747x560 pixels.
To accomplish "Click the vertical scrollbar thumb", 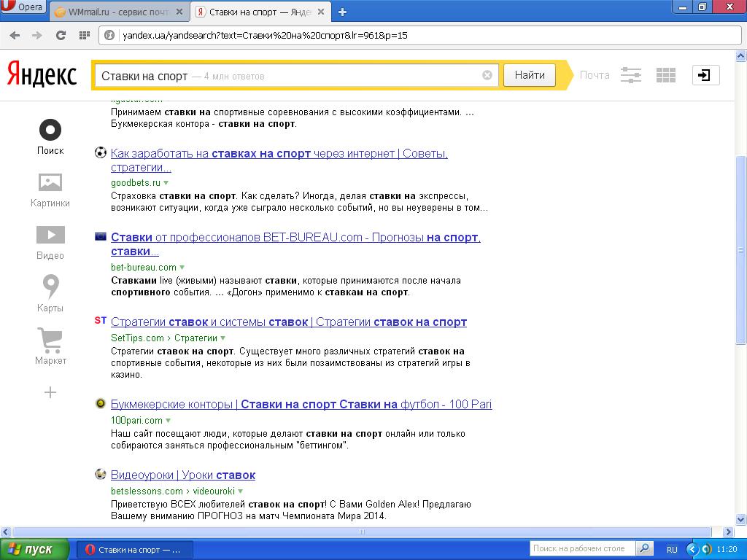I will 741,250.
